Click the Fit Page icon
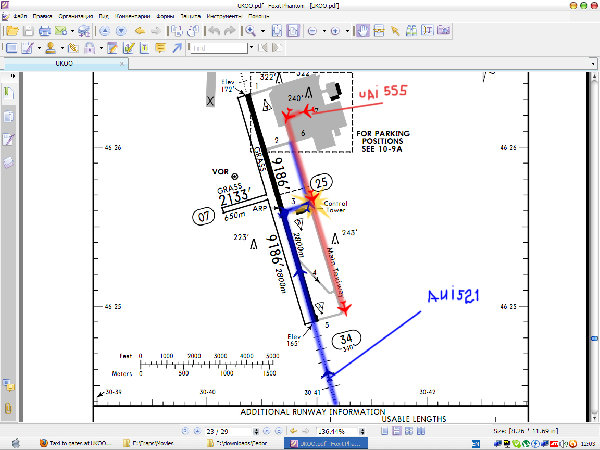Viewport: 600px width, 450px height. 277,31
